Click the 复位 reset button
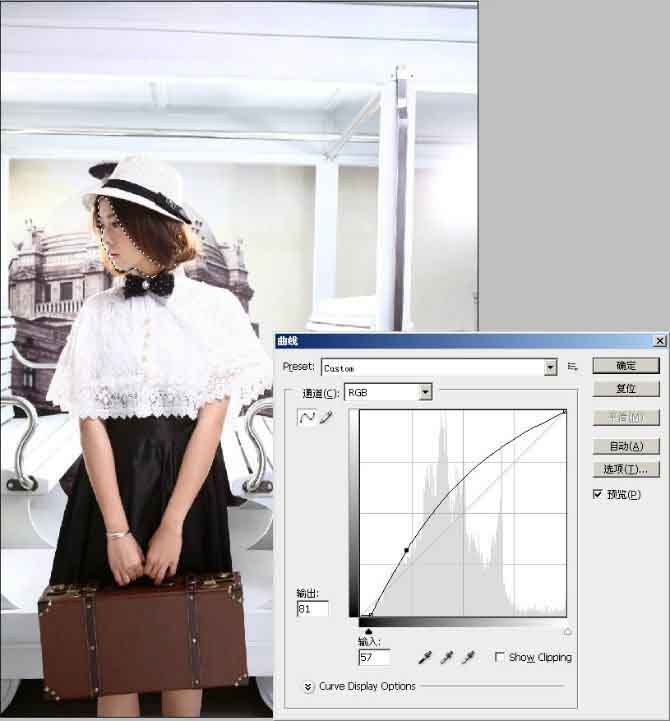Screen dimensions: 670x721 (626, 389)
